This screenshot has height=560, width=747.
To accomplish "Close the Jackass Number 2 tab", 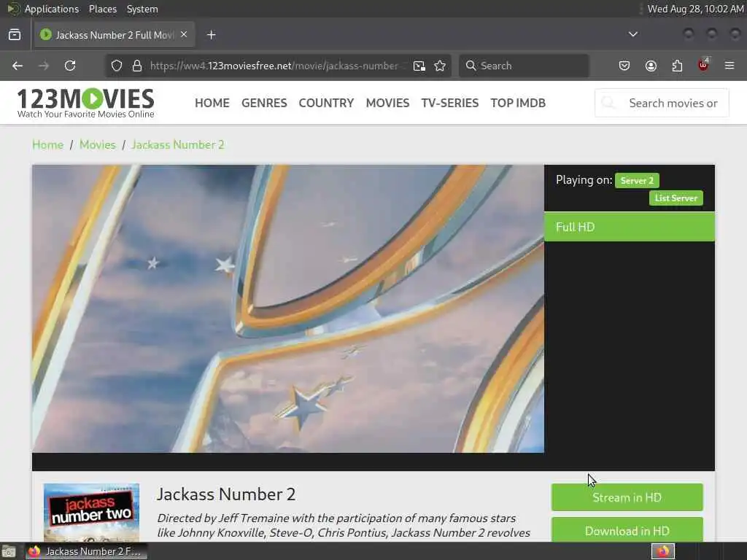I will tap(184, 34).
